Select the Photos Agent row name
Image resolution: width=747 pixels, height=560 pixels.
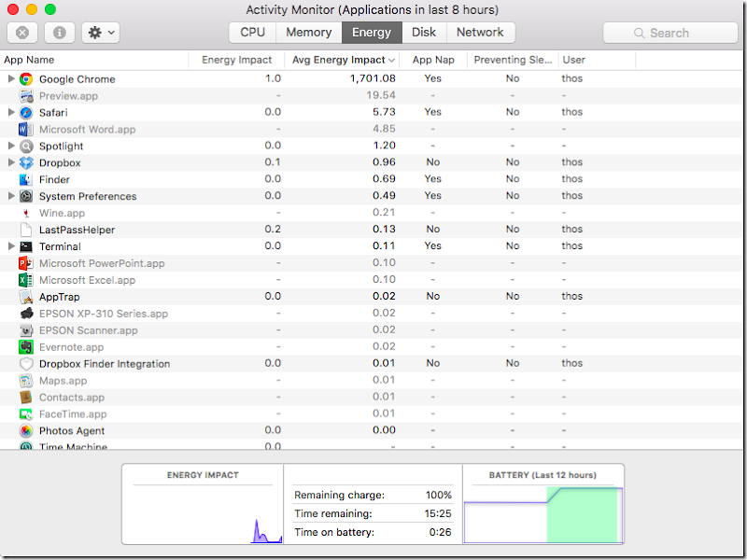(72, 430)
